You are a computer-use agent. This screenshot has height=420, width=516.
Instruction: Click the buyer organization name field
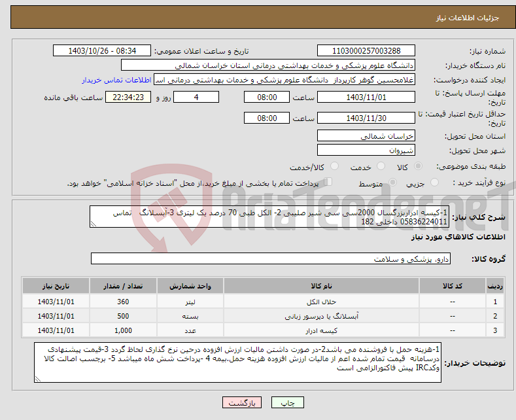(268, 65)
